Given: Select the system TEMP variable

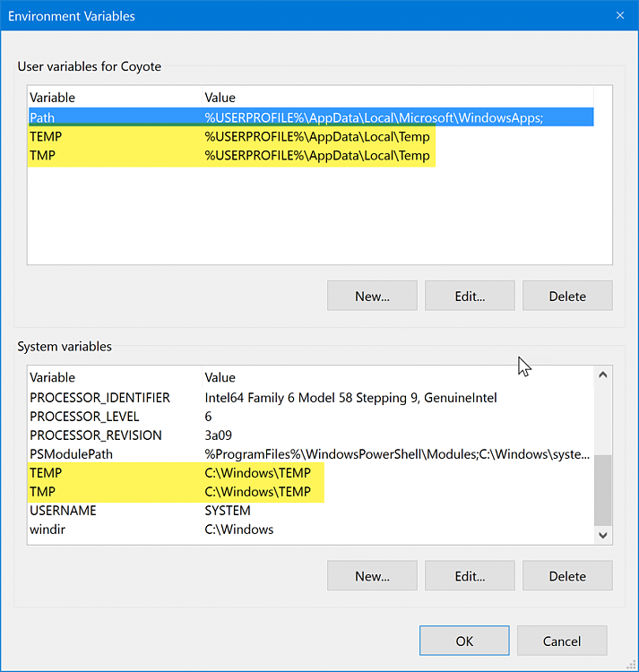Looking at the screenshot, I should pyautogui.click(x=311, y=473).
